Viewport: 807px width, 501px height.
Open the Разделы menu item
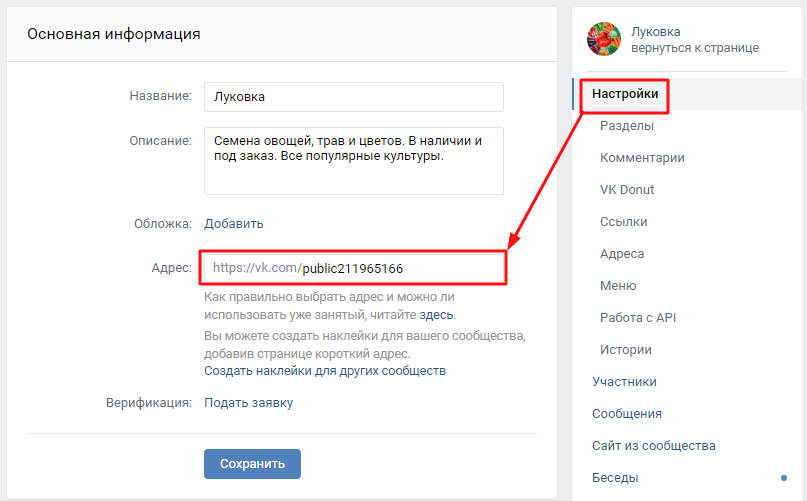(x=627, y=126)
